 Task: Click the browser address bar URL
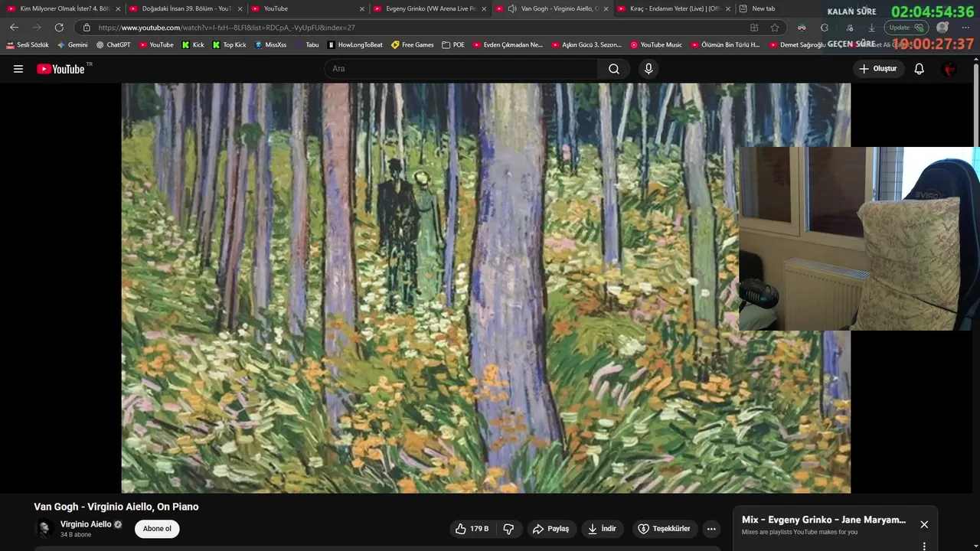pyautogui.click(x=227, y=28)
